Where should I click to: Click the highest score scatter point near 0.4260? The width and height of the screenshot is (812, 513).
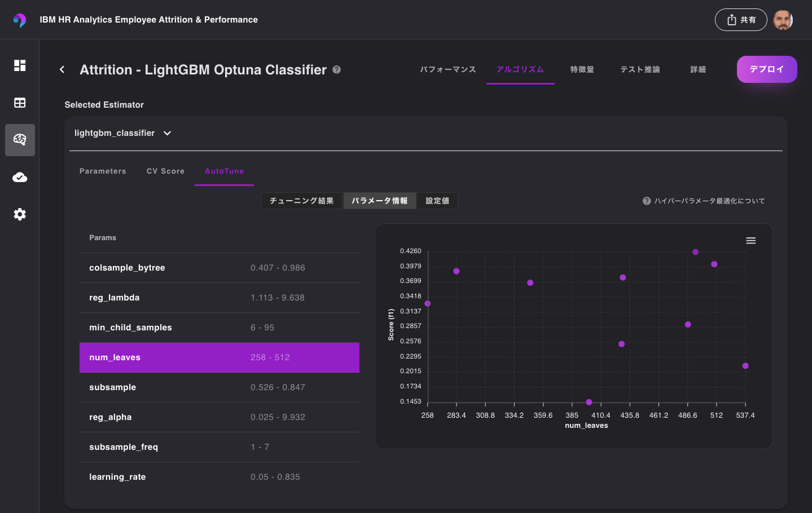[695, 252]
